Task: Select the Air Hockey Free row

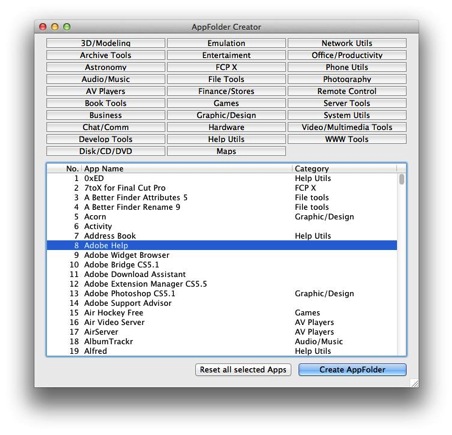Action: [x=222, y=313]
